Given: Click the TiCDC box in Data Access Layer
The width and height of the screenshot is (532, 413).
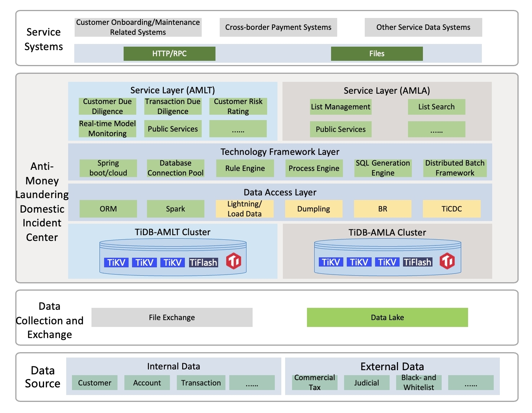Looking at the screenshot, I should coord(452,209).
